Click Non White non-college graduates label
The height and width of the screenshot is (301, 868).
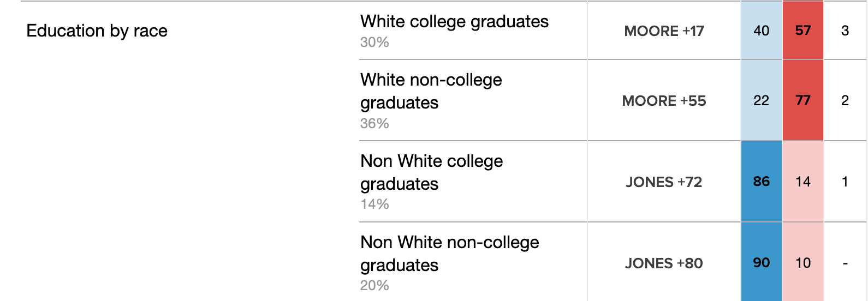pyautogui.click(x=449, y=254)
